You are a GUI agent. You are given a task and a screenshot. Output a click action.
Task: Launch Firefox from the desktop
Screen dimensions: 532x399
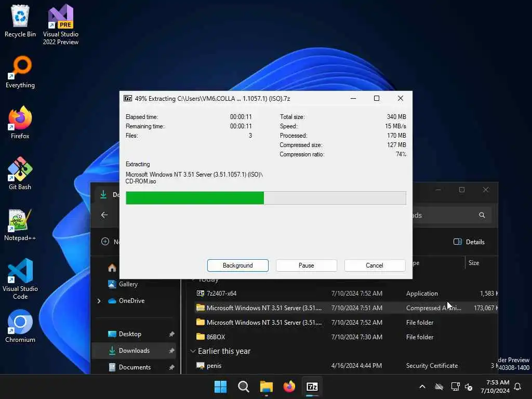[20, 123]
